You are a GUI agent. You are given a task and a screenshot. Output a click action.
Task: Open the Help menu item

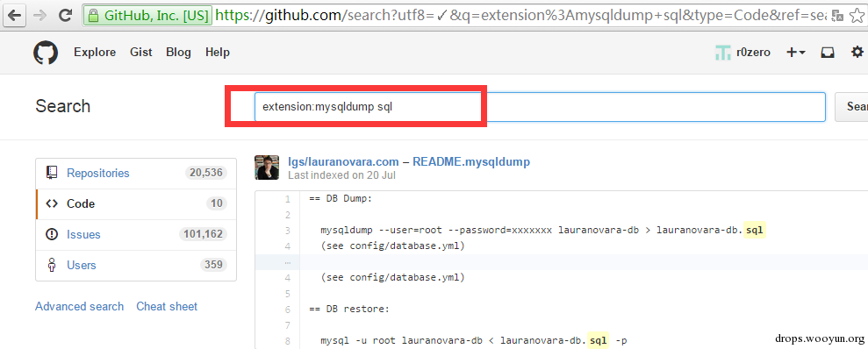(218, 53)
